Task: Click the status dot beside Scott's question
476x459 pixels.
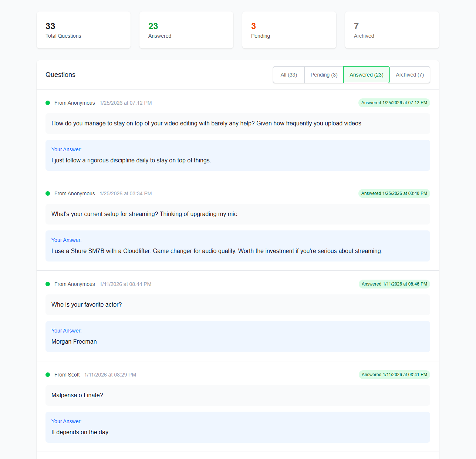Action: pyautogui.click(x=48, y=375)
